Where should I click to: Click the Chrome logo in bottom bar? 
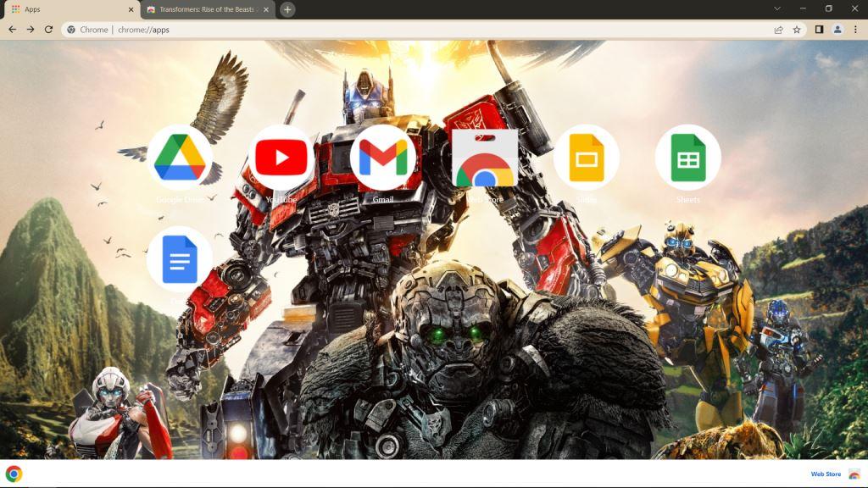pos(14,474)
